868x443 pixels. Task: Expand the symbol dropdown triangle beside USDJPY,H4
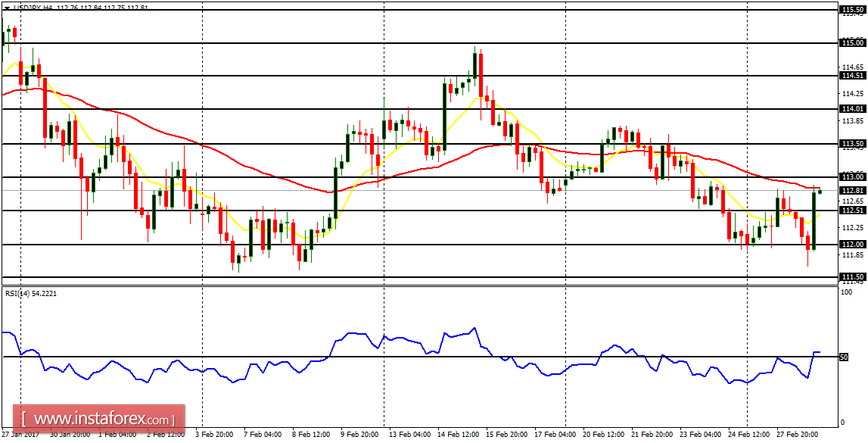(x=7, y=8)
